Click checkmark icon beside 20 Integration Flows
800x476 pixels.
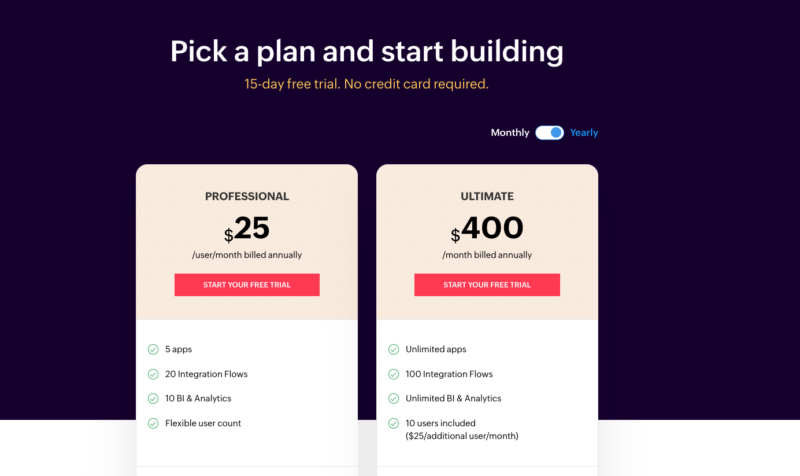[153, 374]
